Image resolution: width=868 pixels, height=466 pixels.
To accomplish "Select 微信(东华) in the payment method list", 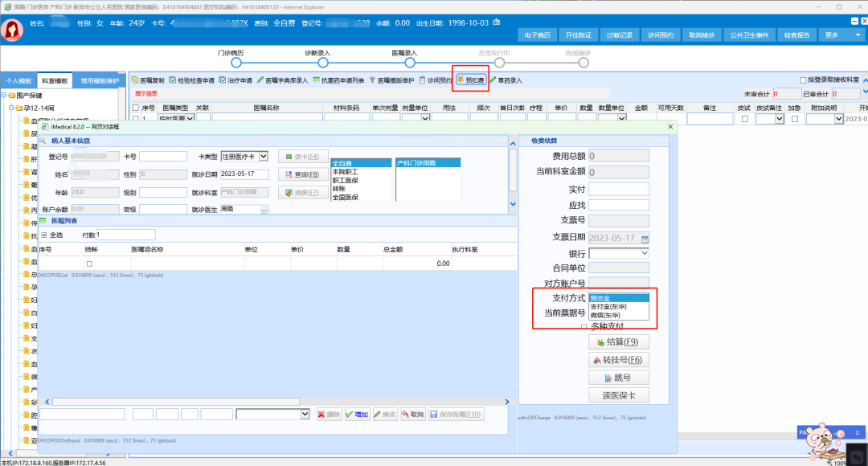I will 619,315.
